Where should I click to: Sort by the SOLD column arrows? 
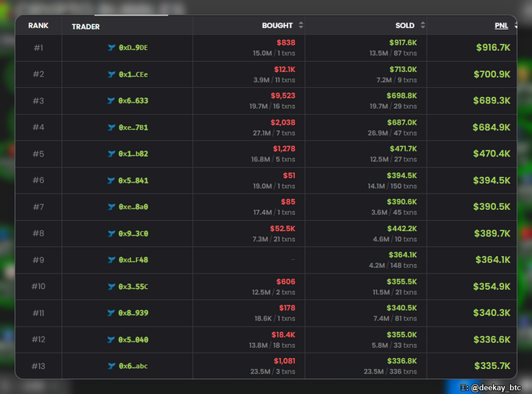pyautogui.click(x=422, y=25)
